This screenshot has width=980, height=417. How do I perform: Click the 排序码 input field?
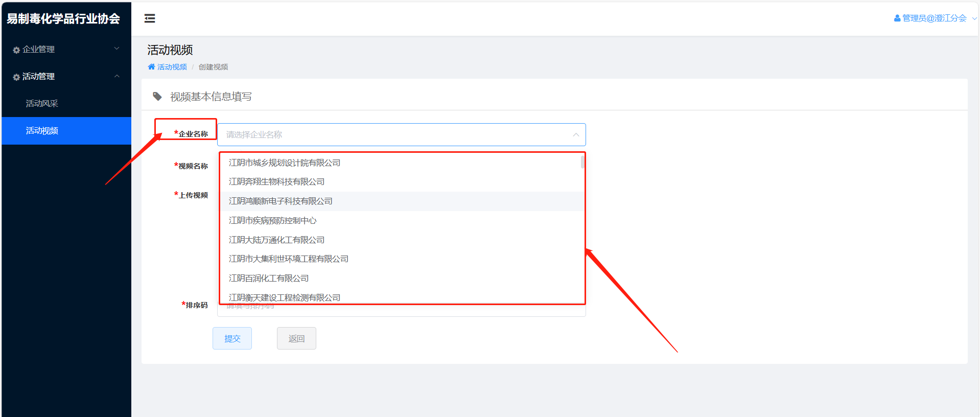click(x=401, y=310)
